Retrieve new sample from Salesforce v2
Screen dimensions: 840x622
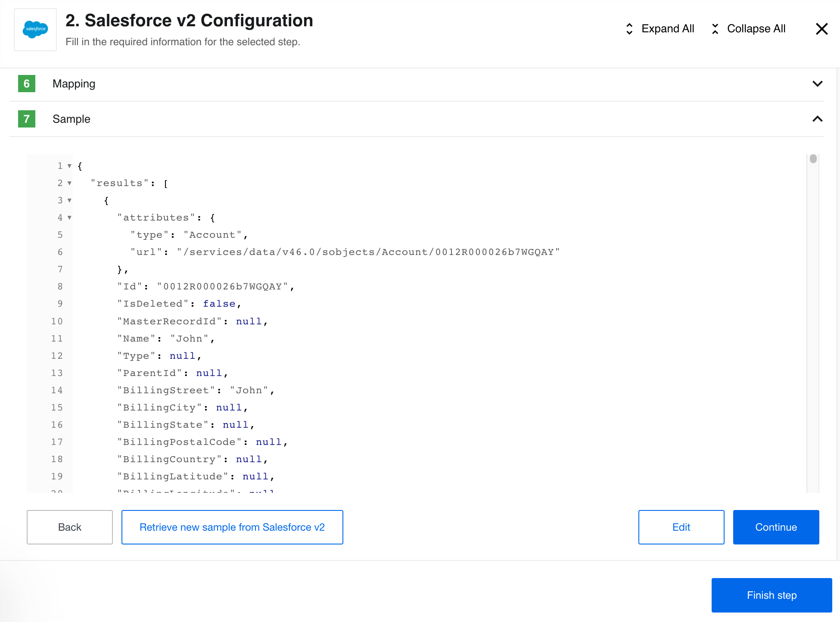(232, 527)
